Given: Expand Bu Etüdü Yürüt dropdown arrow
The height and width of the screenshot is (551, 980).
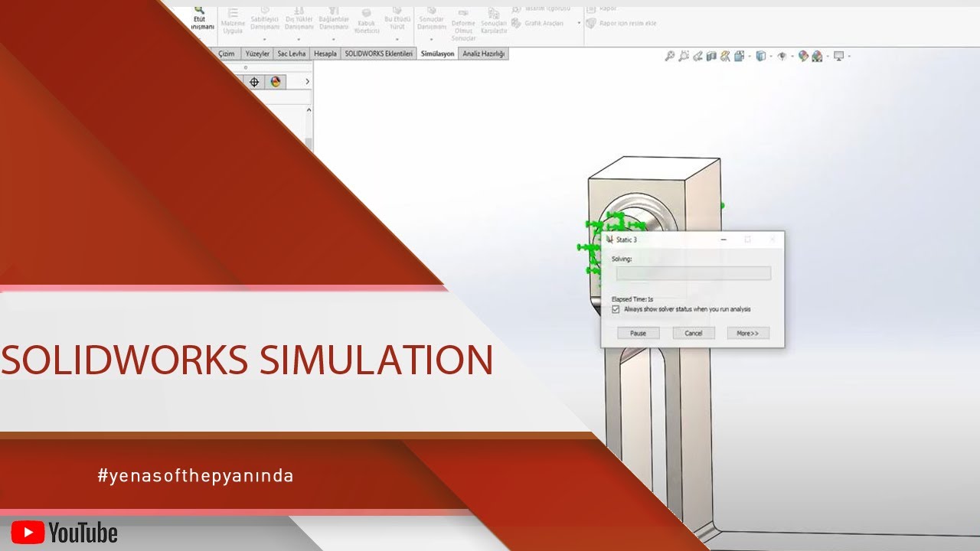Looking at the screenshot, I should [397, 39].
